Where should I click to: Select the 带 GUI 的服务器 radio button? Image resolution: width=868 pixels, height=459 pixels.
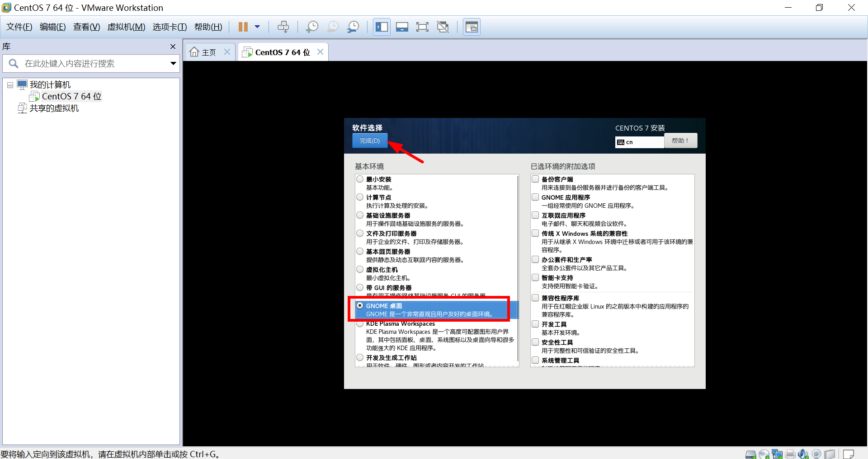[360, 288]
